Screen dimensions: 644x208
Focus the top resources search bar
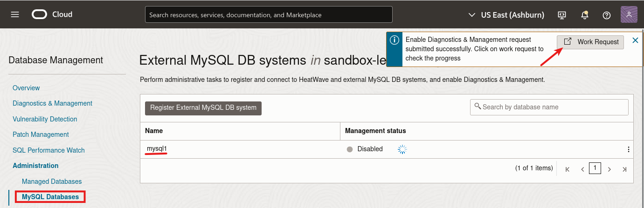(x=269, y=14)
